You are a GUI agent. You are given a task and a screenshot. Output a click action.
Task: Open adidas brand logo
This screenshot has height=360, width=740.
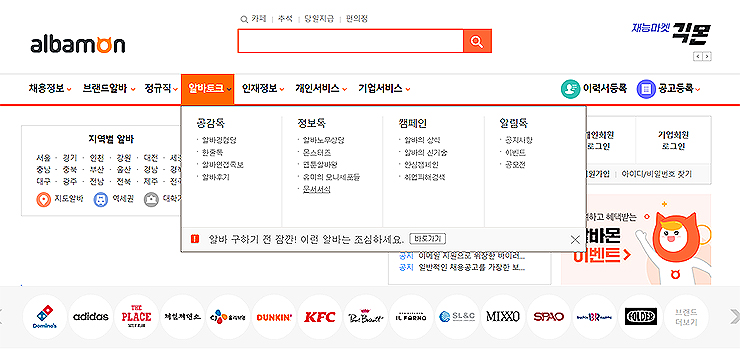tap(91, 317)
